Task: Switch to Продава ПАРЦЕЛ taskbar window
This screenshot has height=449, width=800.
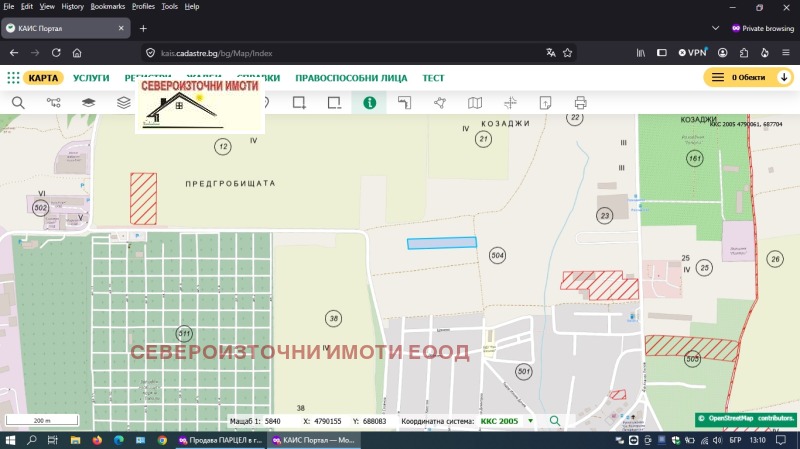Action: [221, 440]
